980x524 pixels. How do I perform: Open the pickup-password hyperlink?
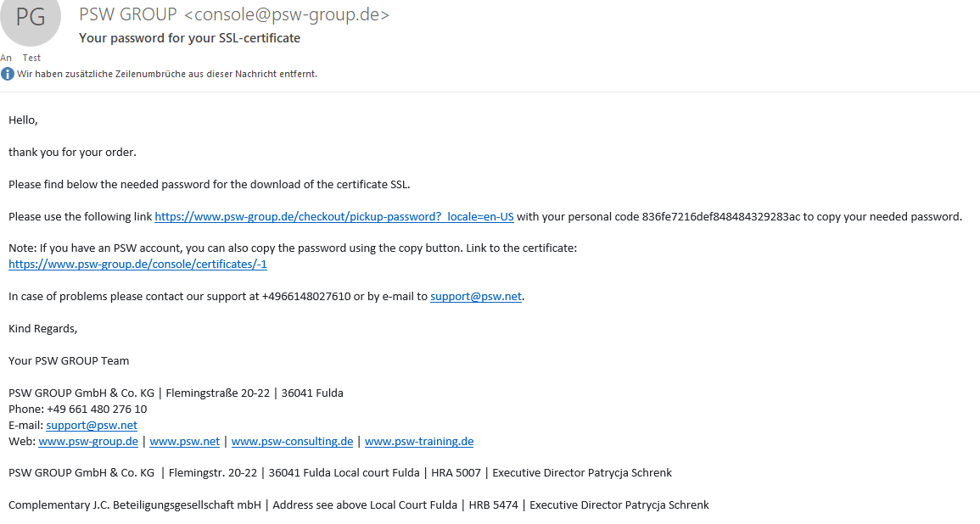tap(333, 216)
